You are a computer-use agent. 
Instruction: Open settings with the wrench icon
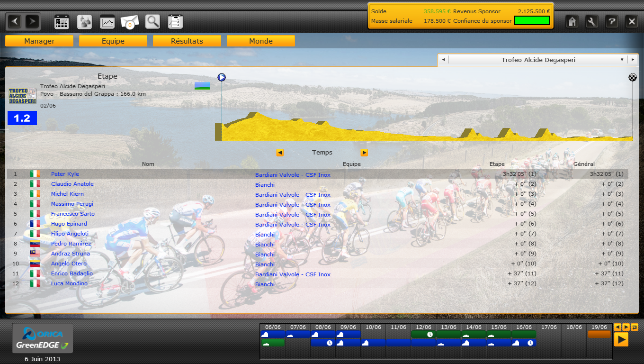(x=592, y=21)
